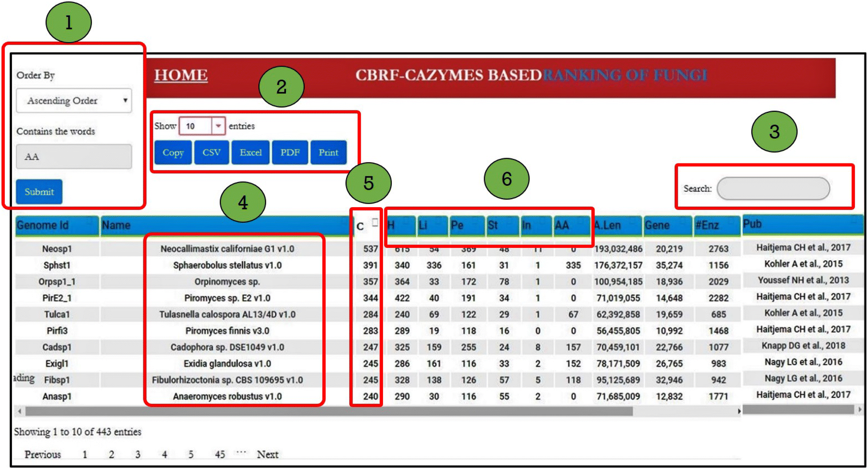
Task: Go to pagination page 2
Action: click(111, 454)
